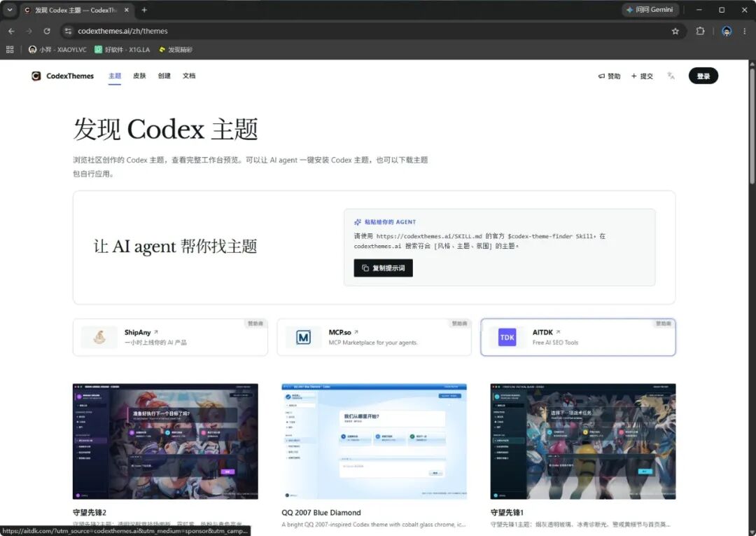Bookmark this page with star icon
The image size is (756, 536).
675,31
